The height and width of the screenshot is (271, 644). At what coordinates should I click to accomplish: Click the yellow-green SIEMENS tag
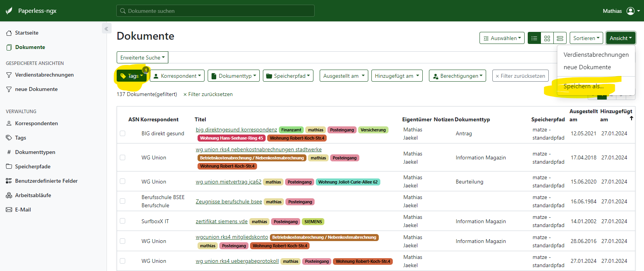click(313, 222)
